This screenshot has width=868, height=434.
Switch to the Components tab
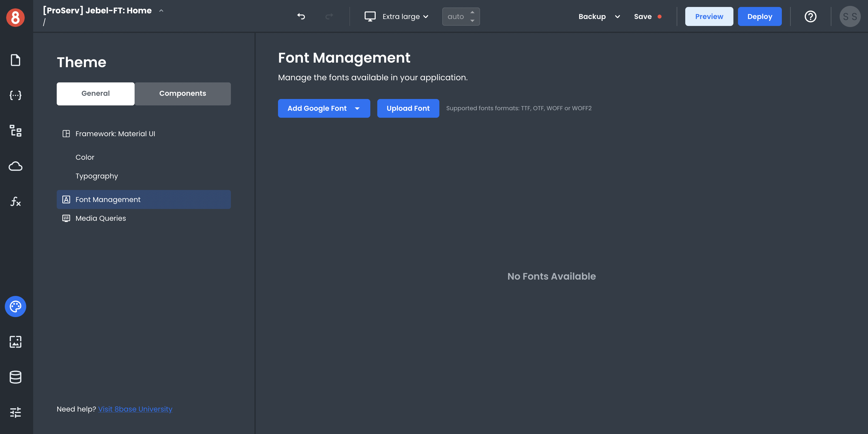click(x=183, y=94)
